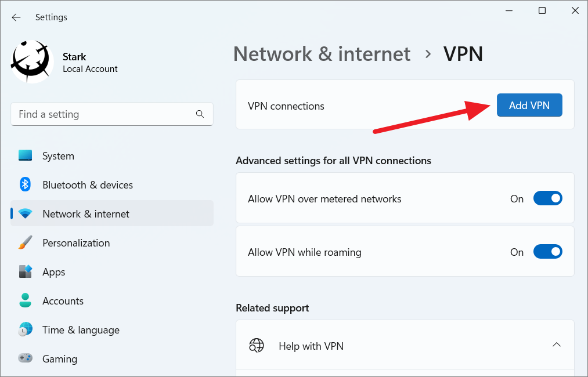Image resolution: width=588 pixels, height=377 pixels.
Task: Select the System sidebar icon
Action: 26,155
